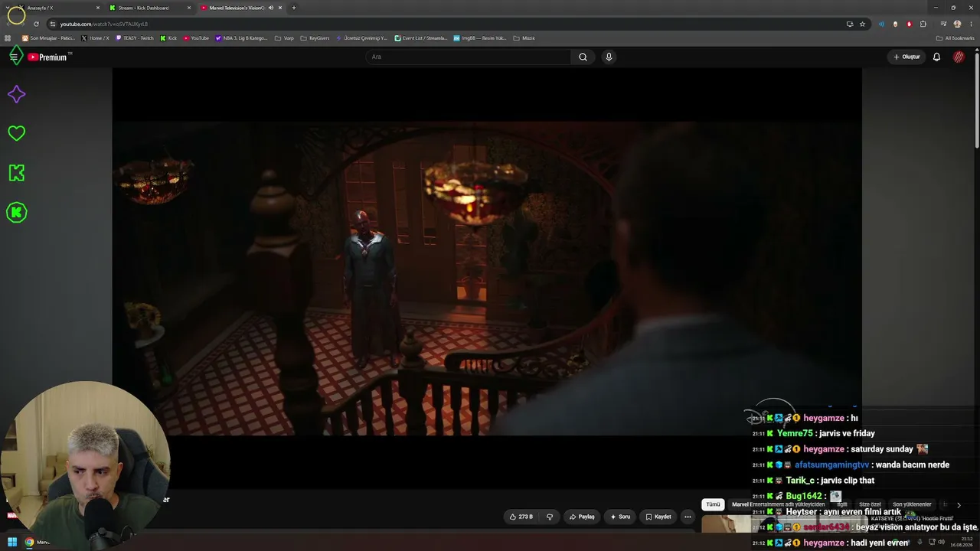Image resolution: width=980 pixels, height=551 pixels.
Task: Install app icon in address bar
Action: click(850, 24)
